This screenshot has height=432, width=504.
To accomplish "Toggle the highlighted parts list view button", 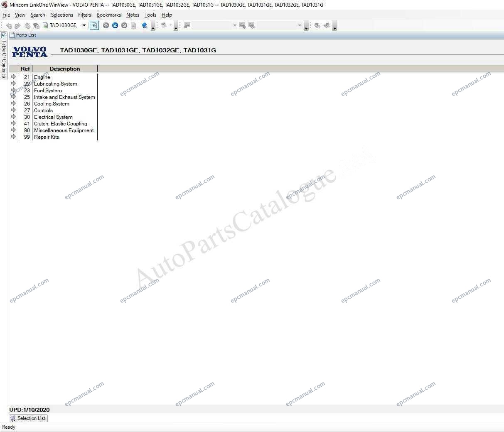I will click(95, 25).
